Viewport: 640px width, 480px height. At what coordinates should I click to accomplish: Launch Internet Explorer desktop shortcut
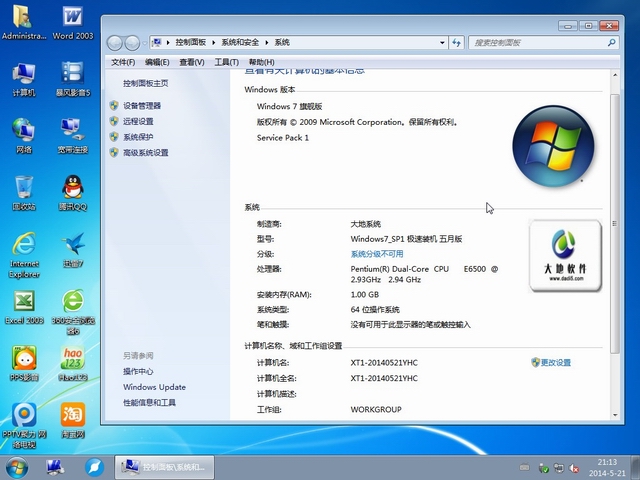click(x=24, y=255)
